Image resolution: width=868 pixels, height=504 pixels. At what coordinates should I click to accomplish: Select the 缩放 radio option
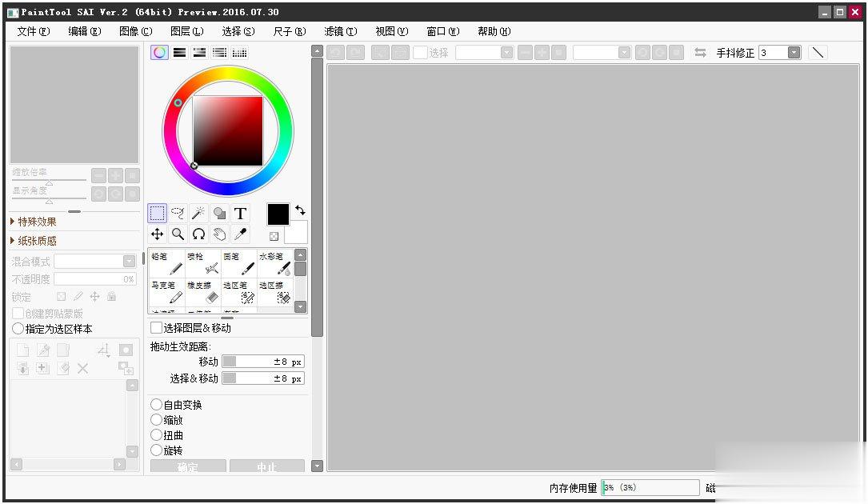pos(157,420)
